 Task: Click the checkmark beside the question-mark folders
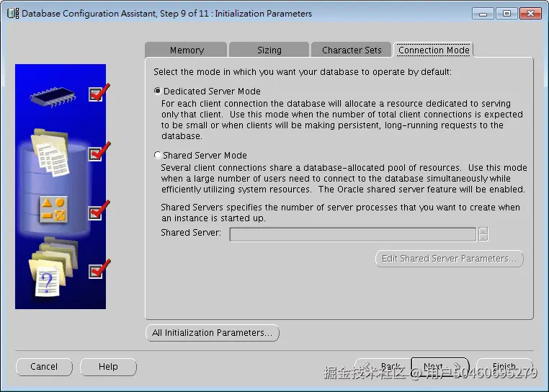point(99,269)
